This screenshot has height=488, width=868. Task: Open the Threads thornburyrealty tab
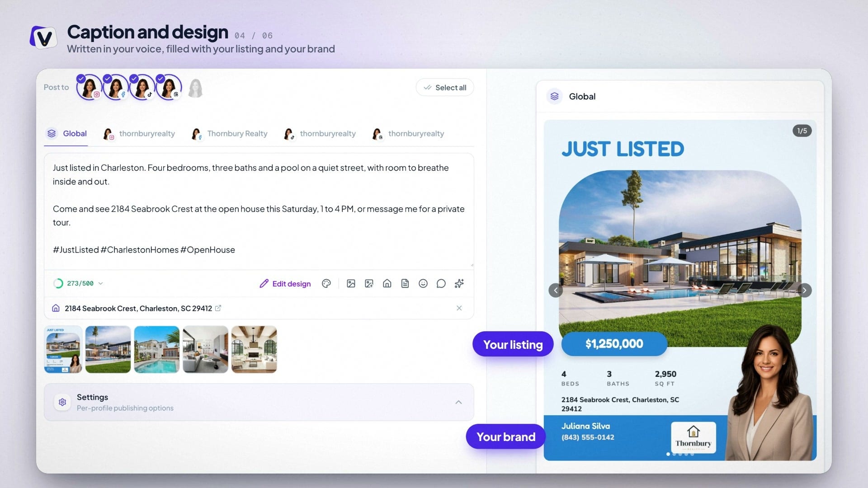click(x=408, y=134)
